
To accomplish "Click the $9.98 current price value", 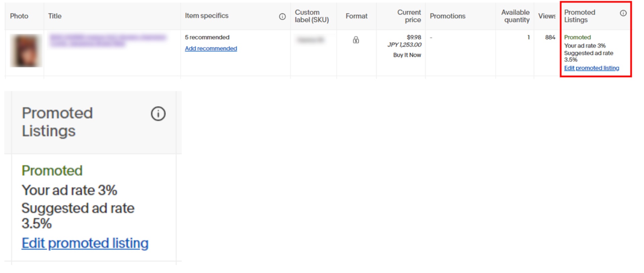I will (414, 37).
